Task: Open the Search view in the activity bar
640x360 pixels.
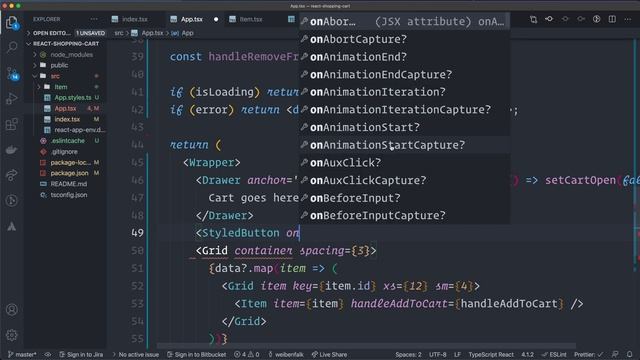Action: point(12,47)
